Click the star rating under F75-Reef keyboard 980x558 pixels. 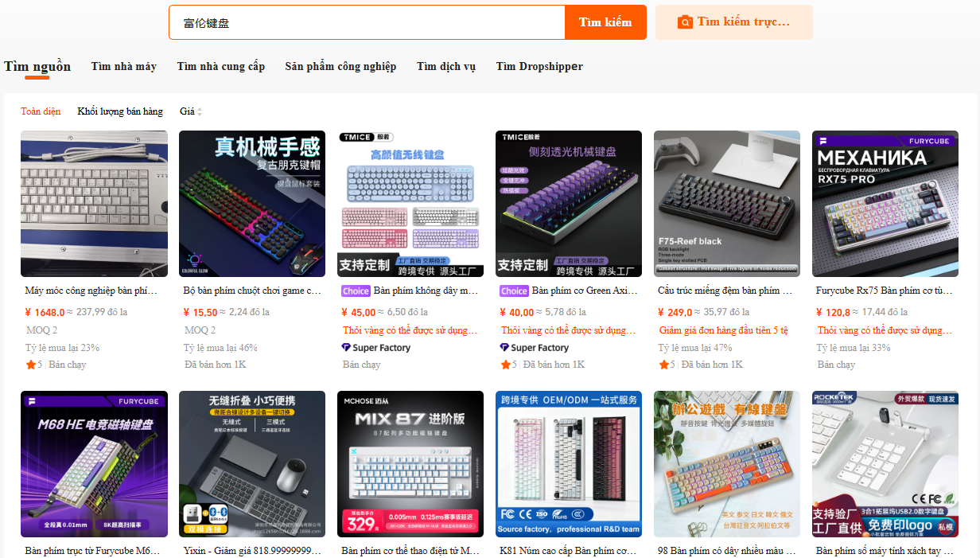coord(664,365)
